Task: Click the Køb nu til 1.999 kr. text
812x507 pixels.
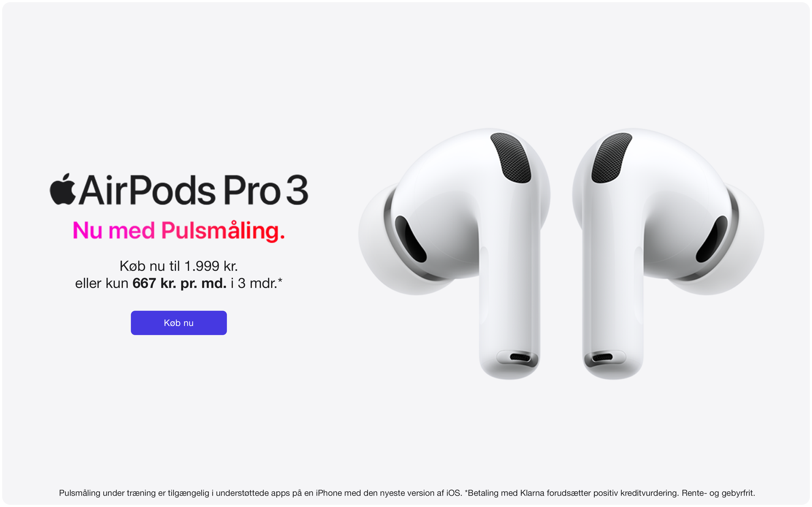Action: coord(179,266)
